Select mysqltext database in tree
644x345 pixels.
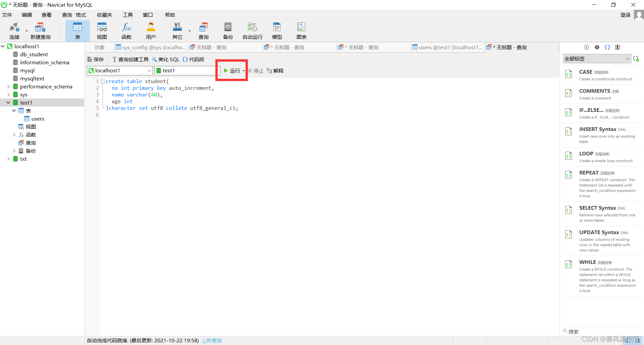point(32,78)
